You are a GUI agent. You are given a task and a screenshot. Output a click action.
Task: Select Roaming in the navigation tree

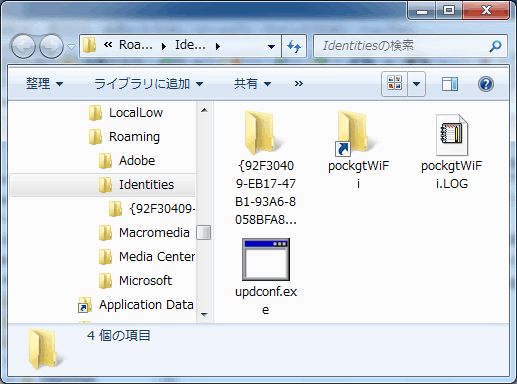point(135,137)
